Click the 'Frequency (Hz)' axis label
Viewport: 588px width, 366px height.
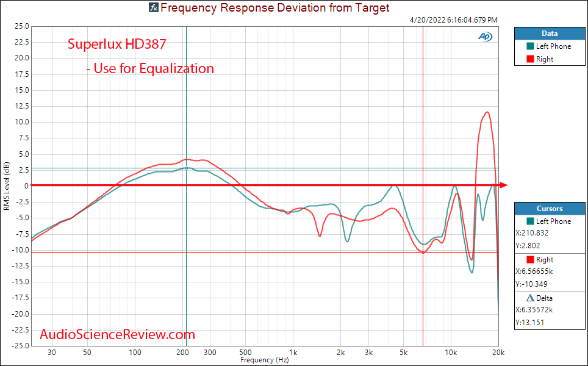264,360
